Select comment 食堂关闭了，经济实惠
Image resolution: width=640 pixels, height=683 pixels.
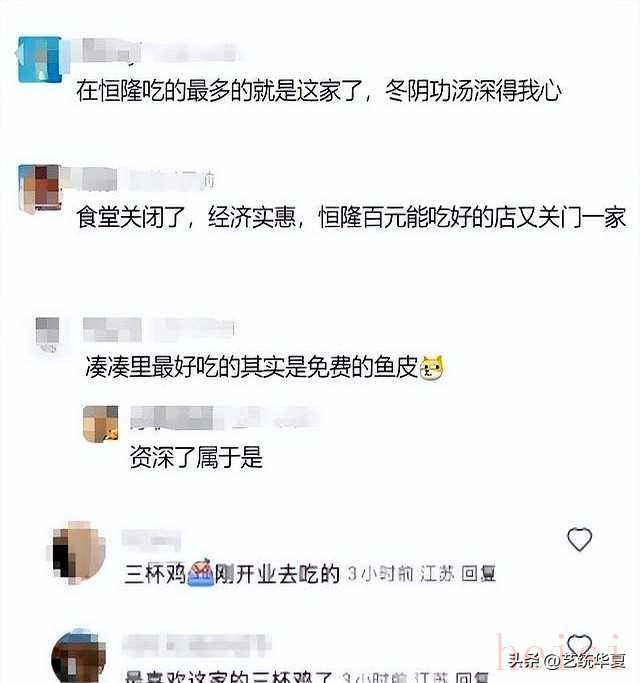(x=351, y=217)
